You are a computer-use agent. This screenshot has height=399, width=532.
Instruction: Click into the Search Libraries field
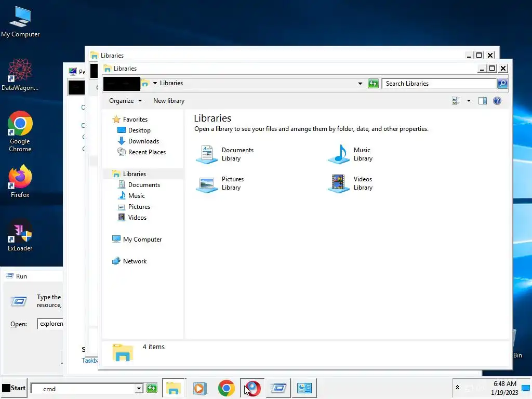440,84
